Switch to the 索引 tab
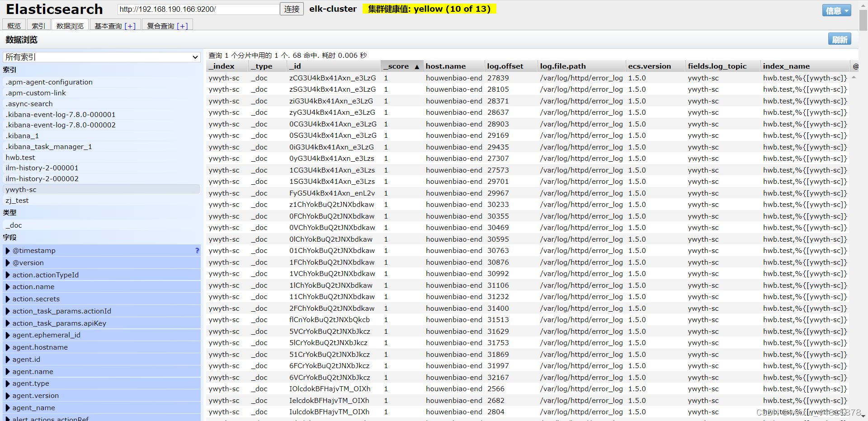Viewport: 868px width, 421px height. click(38, 26)
